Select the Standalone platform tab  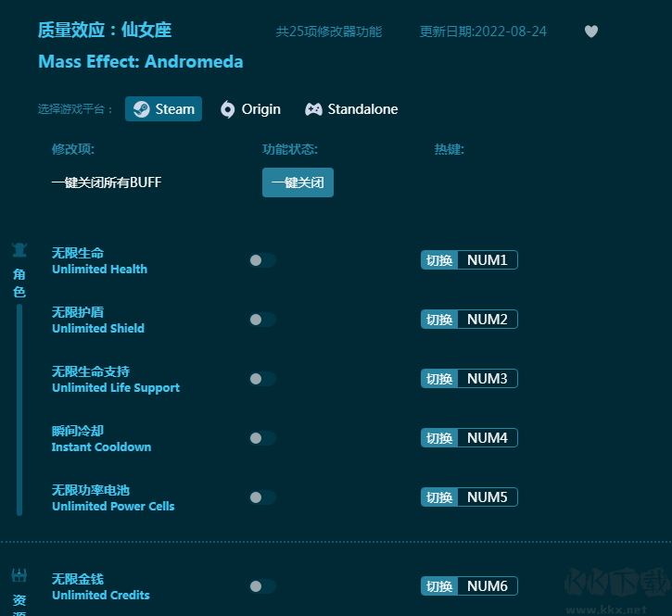click(x=351, y=109)
